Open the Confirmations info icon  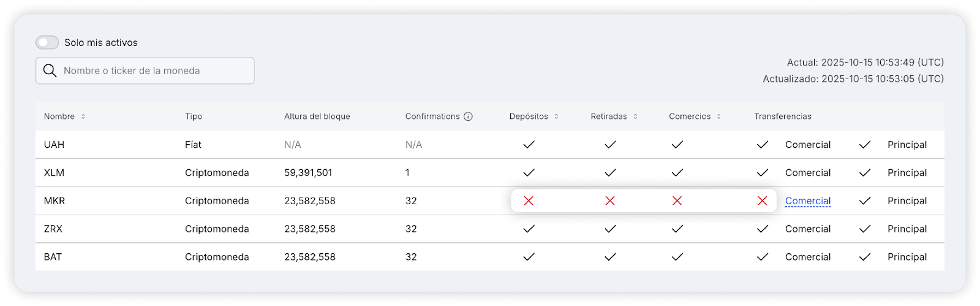tap(468, 117)
